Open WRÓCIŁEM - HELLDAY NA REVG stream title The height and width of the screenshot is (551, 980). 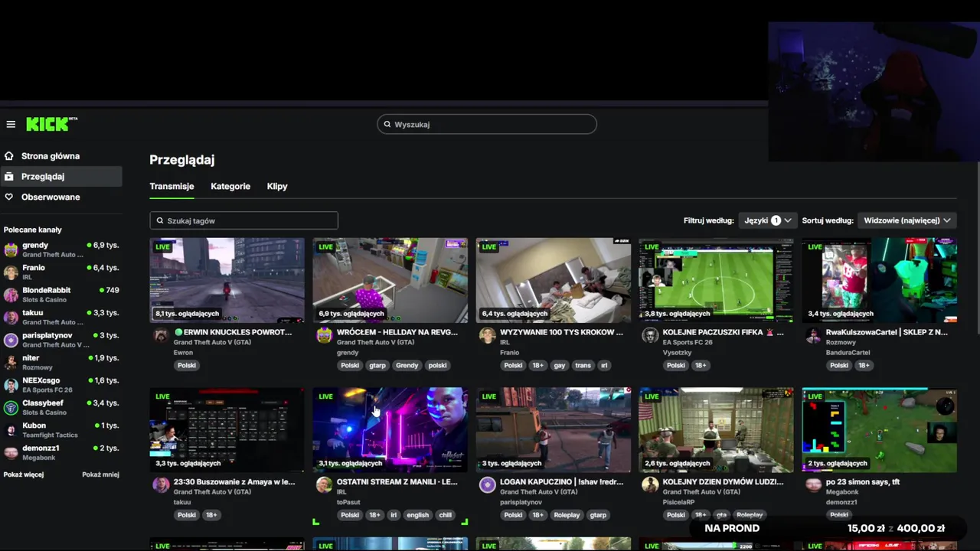[397, 332]
